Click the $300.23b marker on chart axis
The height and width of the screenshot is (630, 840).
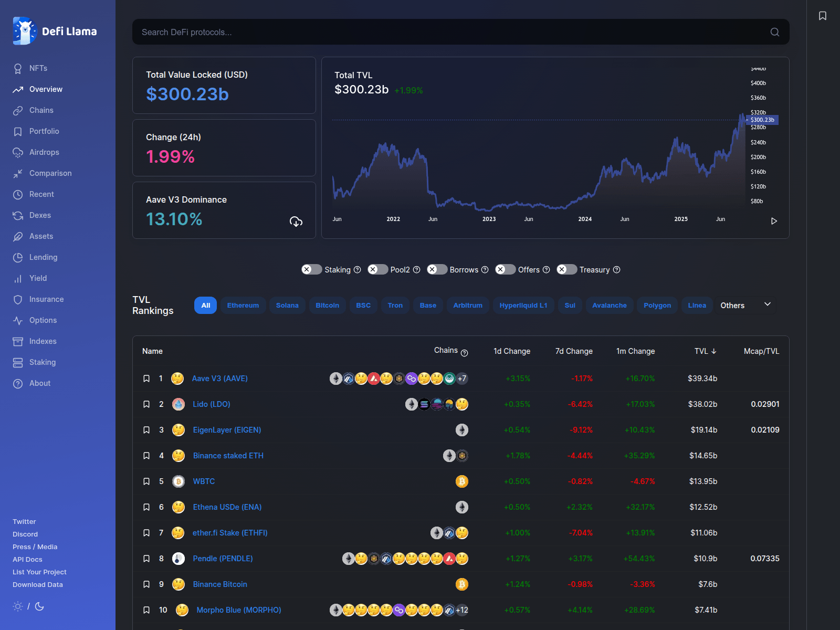762,120
